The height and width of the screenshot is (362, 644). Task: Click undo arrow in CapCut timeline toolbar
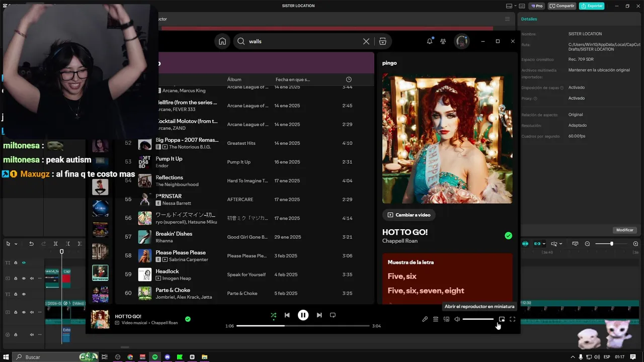point(31,244)
